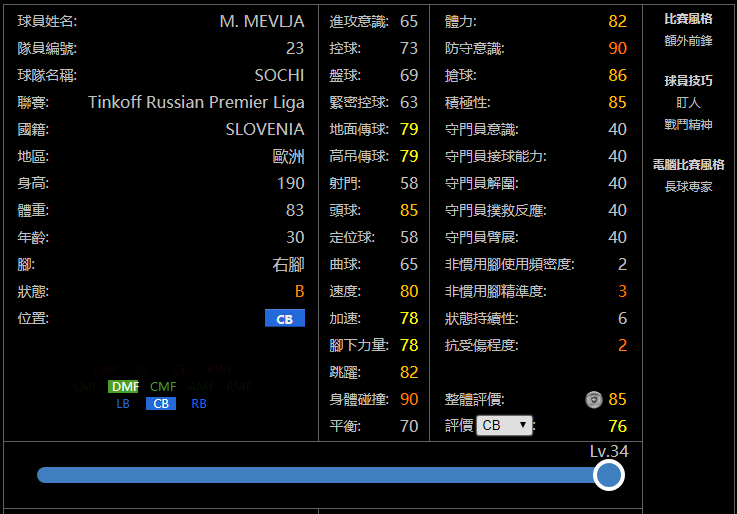Click the player name M. MEVLJA
Screen dimensions: 737x514
[262, 22]
